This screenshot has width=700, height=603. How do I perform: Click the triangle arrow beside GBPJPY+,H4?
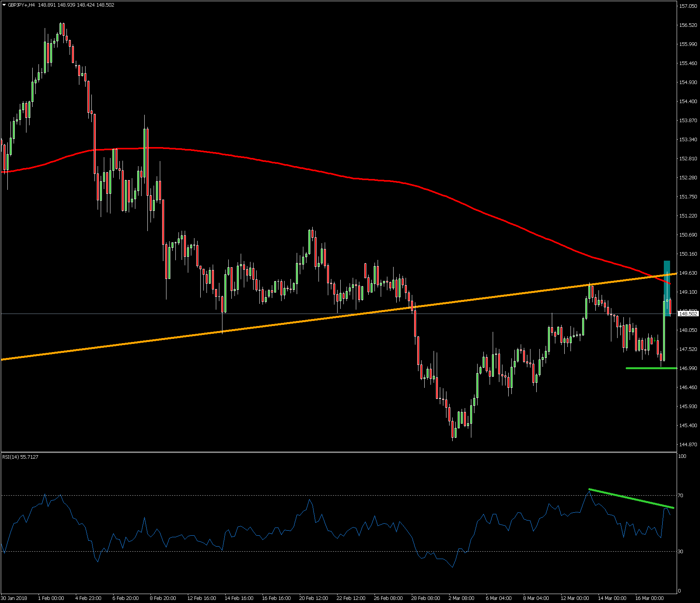tap(4, 5)
